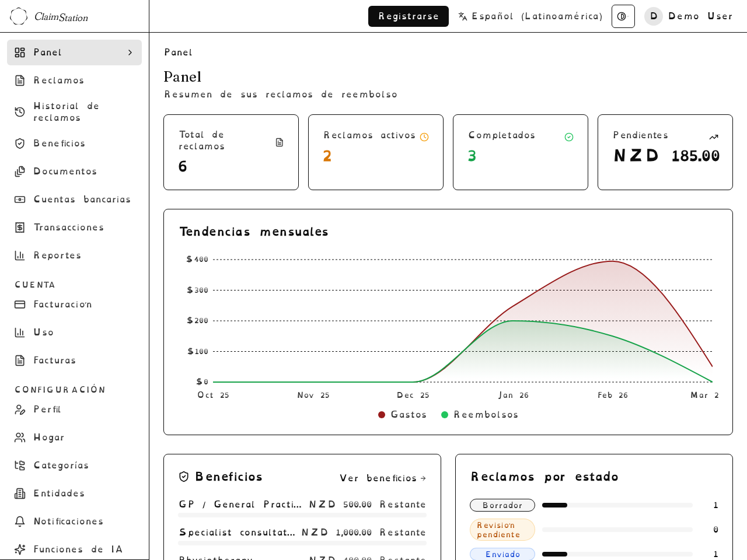The width and height of the screenshot is (747, 560).
Task: Click the Specialist consultat... progress bar
Action: point(302,544)
